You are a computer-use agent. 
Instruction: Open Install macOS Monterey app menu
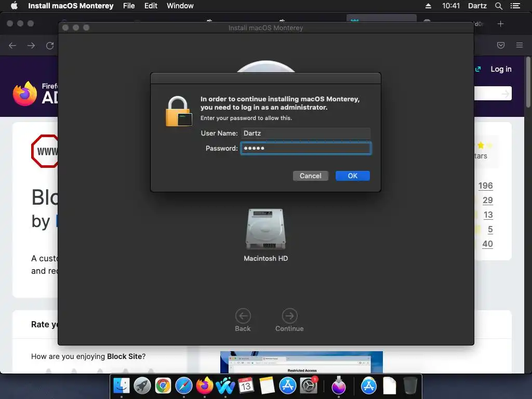[71, 6]
